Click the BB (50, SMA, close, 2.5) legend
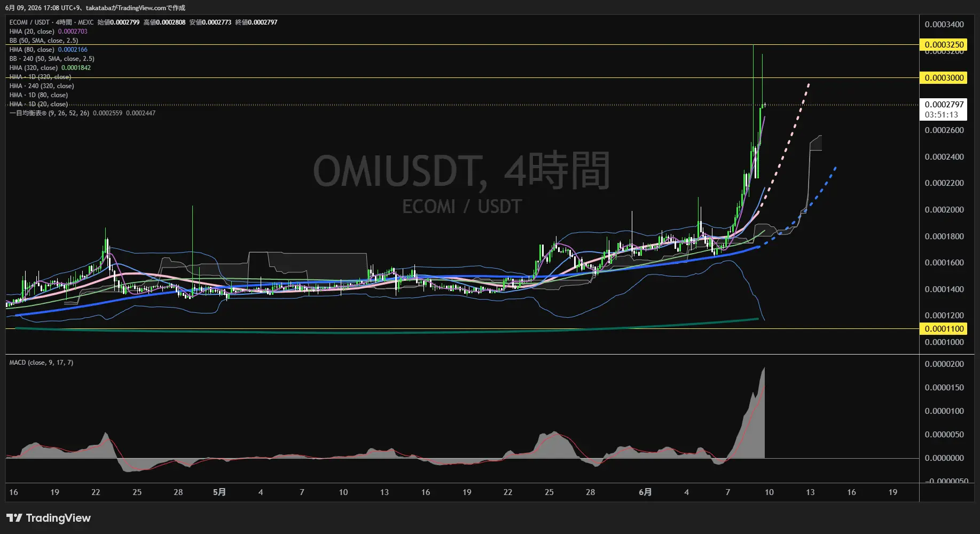Image resolution: width=980 pixels, height=534 pixels. (x=44, y=41)
